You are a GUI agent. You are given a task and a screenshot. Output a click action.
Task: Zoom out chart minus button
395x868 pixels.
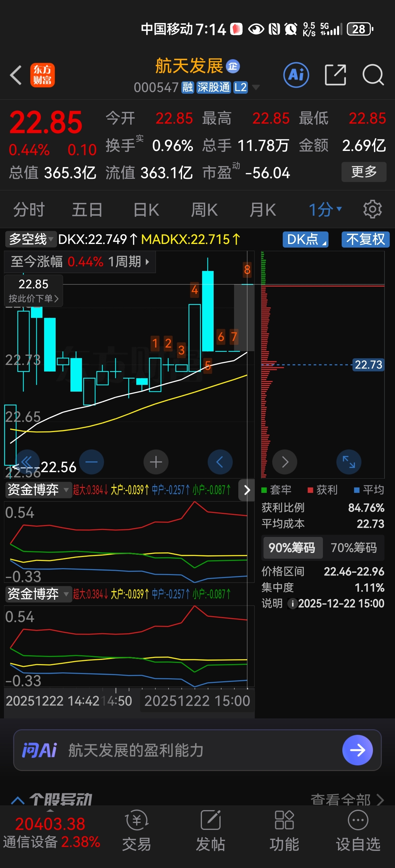92,462
